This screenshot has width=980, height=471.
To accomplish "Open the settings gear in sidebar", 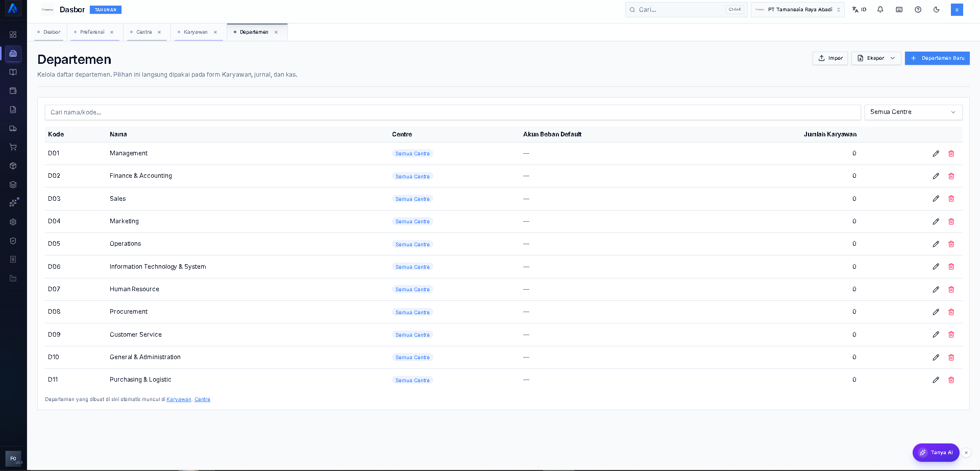I will 13,222.
